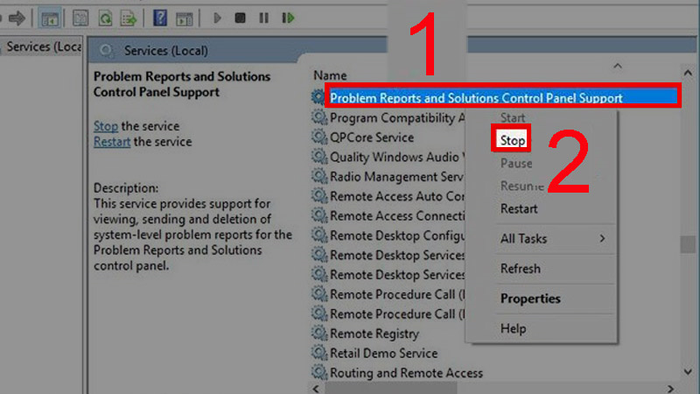
Task: Click the vertical scrollbar thumb
Action: point(688,244)
